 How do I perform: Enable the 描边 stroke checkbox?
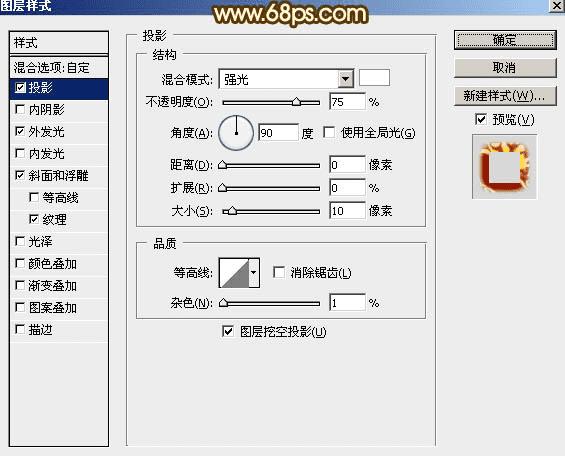click(20, 329)
